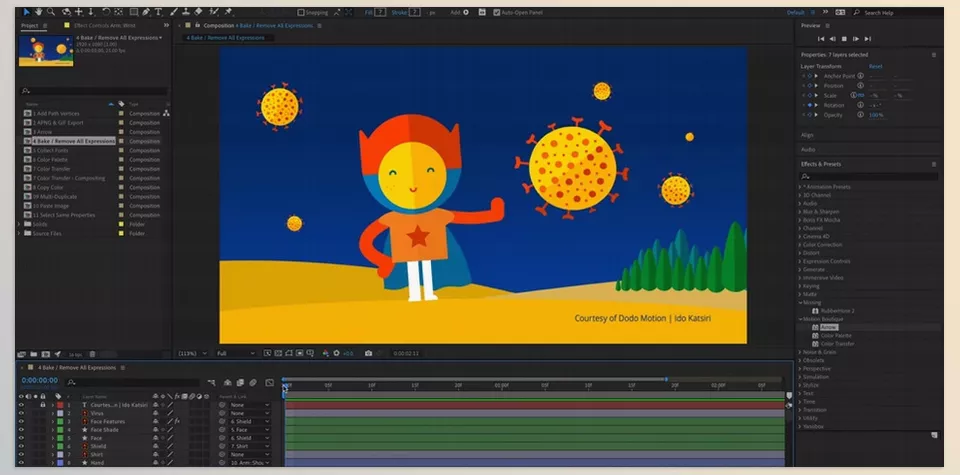Viewport: 960px width, 475px height.
Task: Click the shy layers icon in timeline
Action: click(228, 383)
